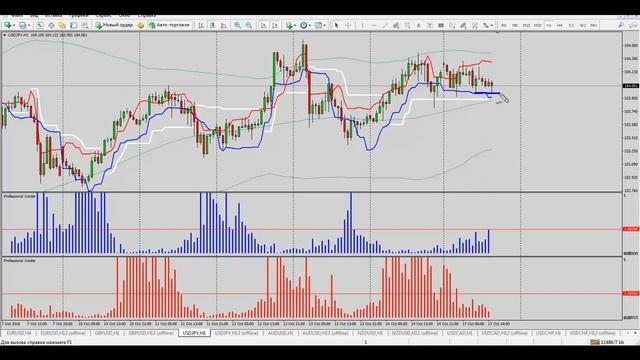Zoom out on the chart
Screen dimensions: 640x360
pos(249,25)
